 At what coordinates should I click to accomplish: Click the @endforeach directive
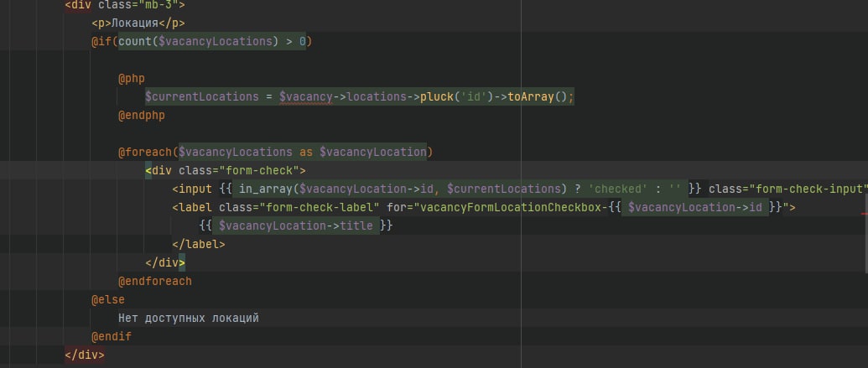pyautogui.click(x=155, y=281)
